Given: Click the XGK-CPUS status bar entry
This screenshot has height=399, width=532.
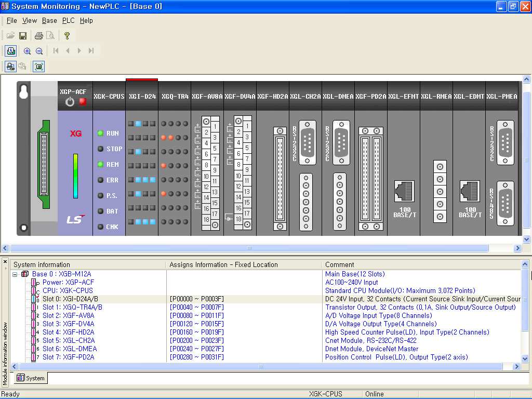Looking at the screenshot, I should [326, 394].
